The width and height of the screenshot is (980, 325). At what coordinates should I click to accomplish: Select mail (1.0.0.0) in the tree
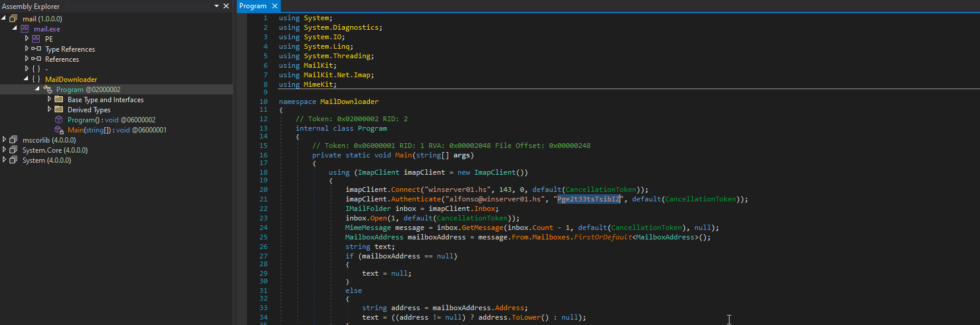point(42,19)
